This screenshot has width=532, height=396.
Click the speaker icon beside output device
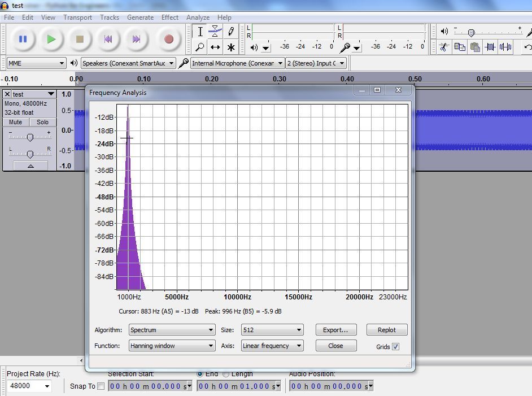point(73,63)
